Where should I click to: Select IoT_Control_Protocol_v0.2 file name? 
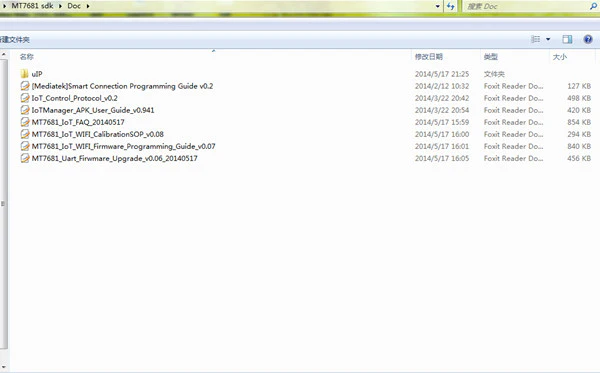tap(75, 98)
